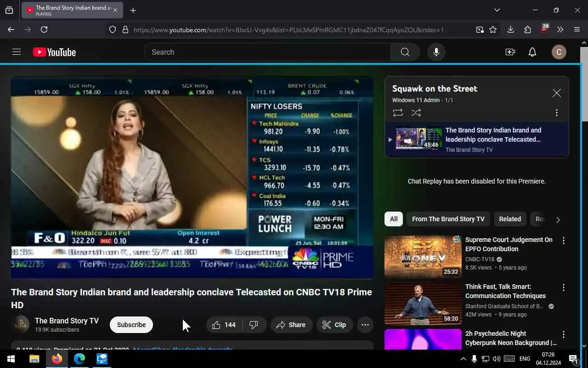
Task: Show more filter chips with right arrow
Action: coord(558,220)
